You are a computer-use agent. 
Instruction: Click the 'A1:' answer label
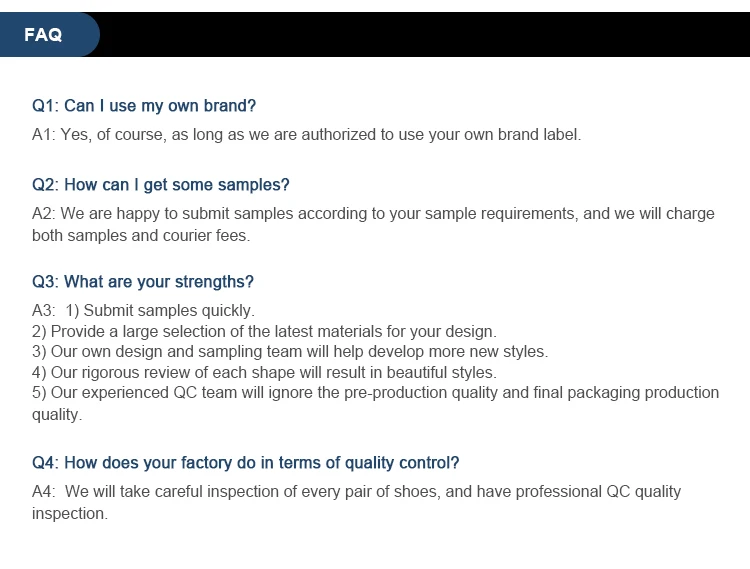43,134
